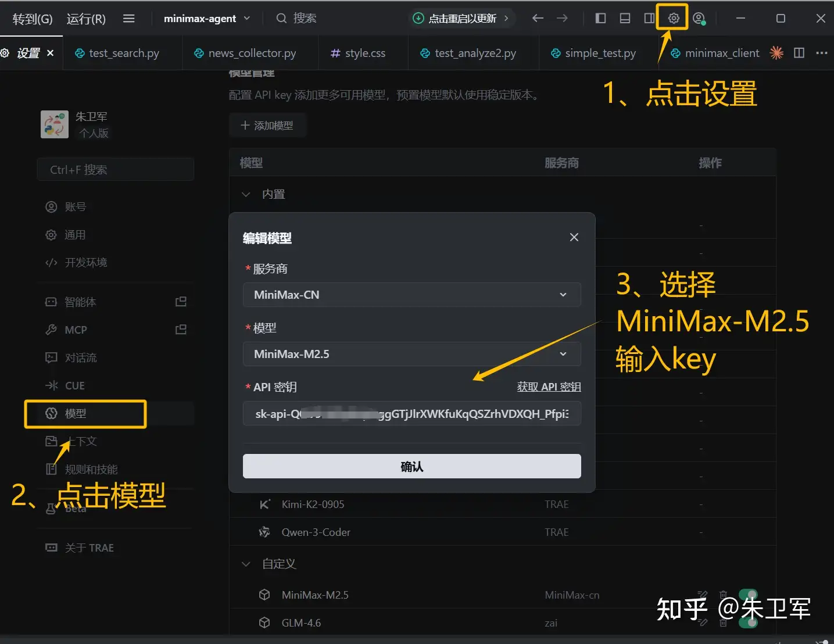Go back with the left arrow
Viewport: 834px width, 644px height.
(x=538, y=18)
